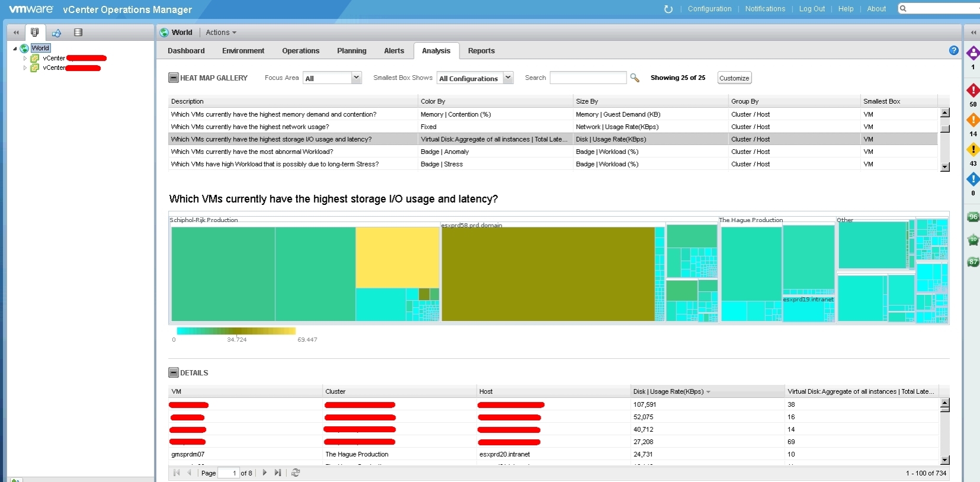The image size is (980, 482).
Task: Click the Log Out link
Action: (812, 9)
